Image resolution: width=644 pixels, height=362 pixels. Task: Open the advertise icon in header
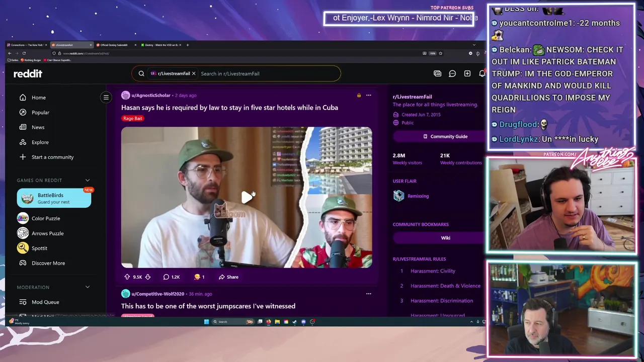coord(438,73)
